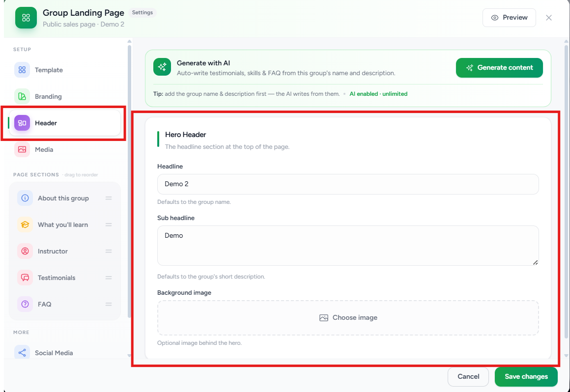Select the FAQ page section

[x=65, y=304]
